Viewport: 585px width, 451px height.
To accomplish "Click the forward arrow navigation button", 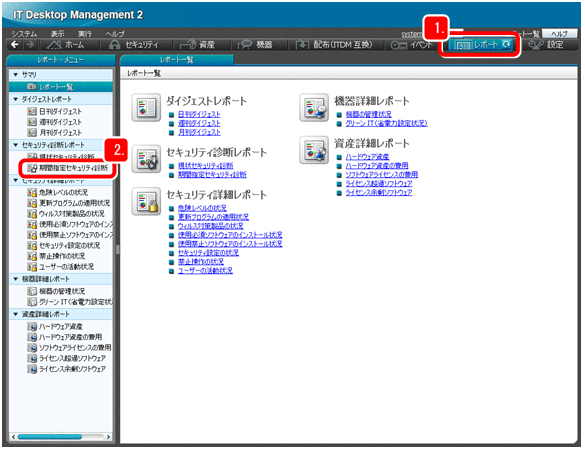I will point(31,45).
